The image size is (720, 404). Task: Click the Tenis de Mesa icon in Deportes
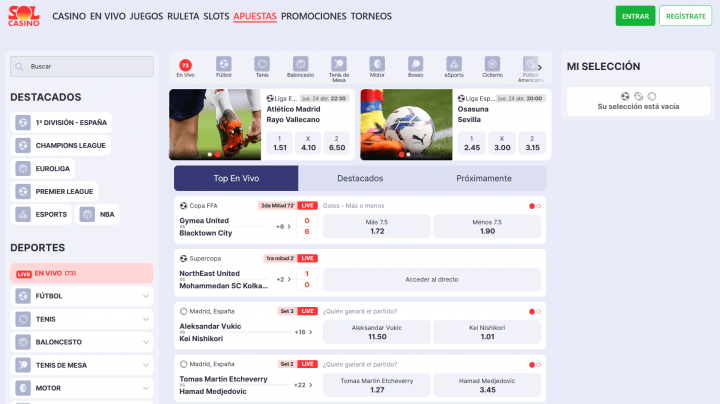tap(23, 365)
